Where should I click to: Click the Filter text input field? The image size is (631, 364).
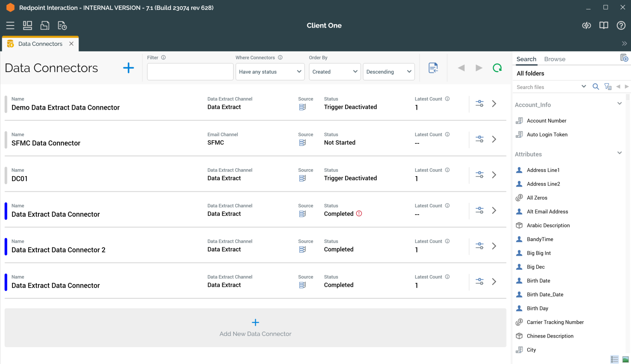[x=190, y=72]
